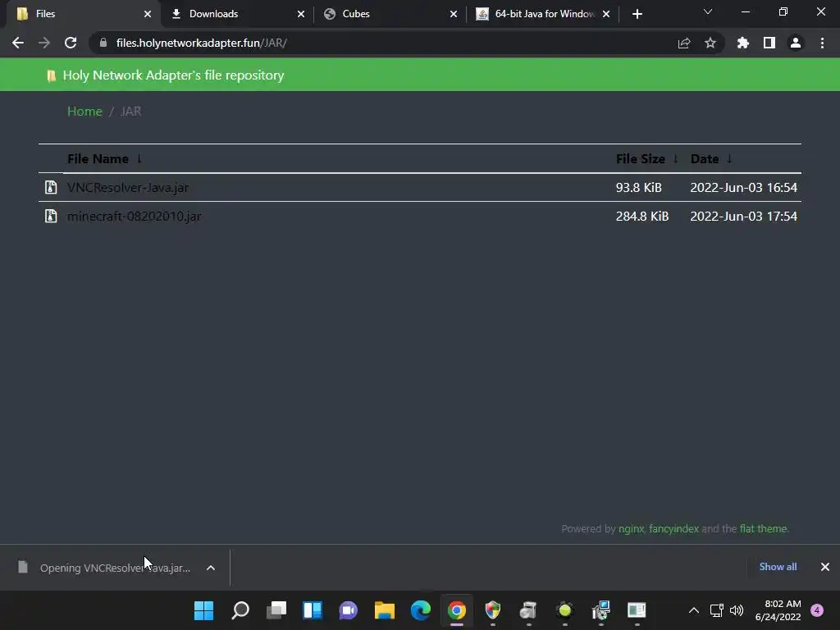Open the flat theme link
The image size is (840, 630).
[764, 529]
